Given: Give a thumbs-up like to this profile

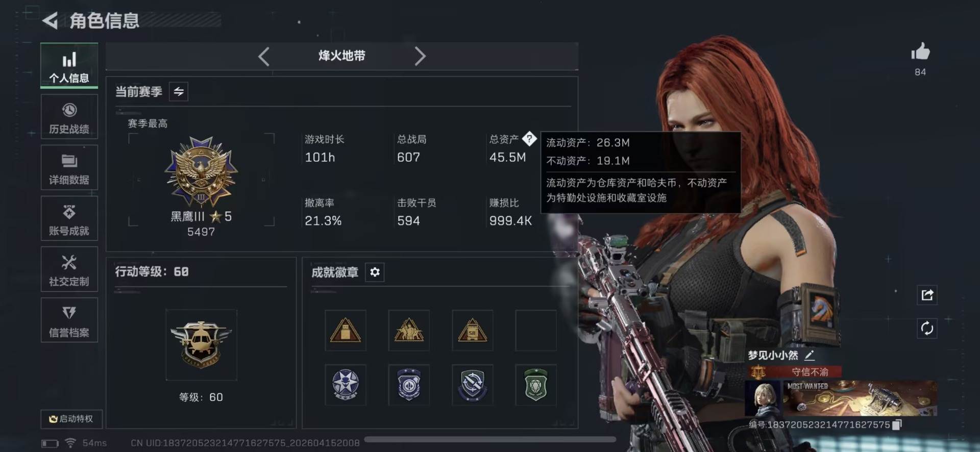Looking at the screenshot, I should click(x=920, y=52).
